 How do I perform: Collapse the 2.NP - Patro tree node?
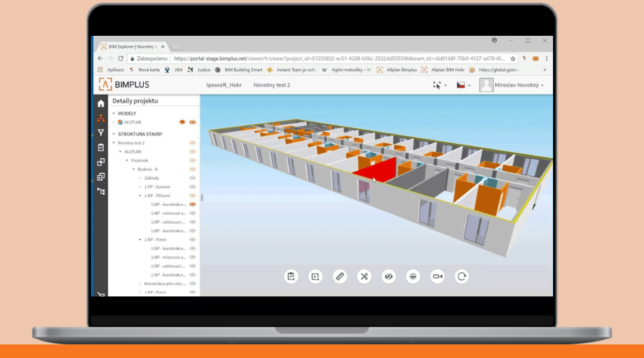140,240
